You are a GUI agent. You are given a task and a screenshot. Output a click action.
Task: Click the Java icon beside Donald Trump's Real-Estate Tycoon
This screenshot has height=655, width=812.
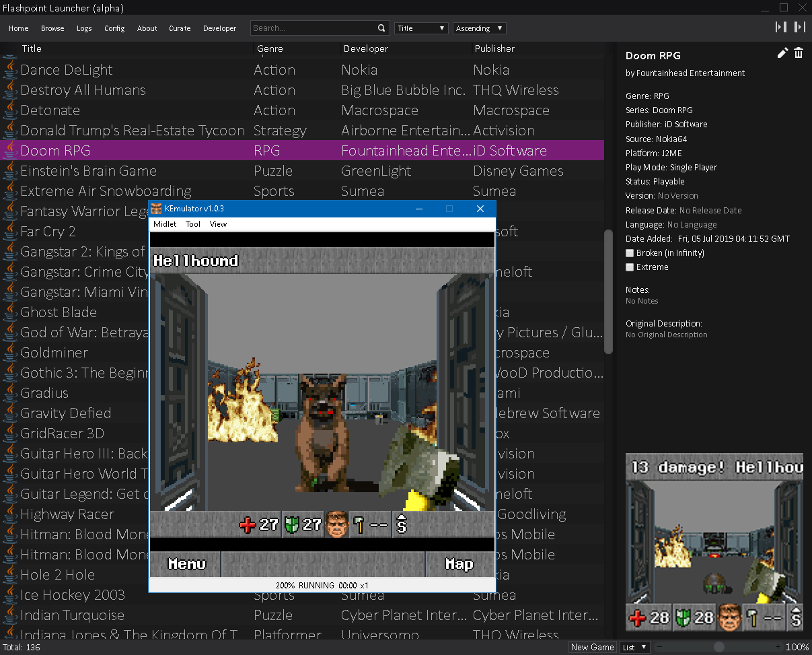pos(9,131)
